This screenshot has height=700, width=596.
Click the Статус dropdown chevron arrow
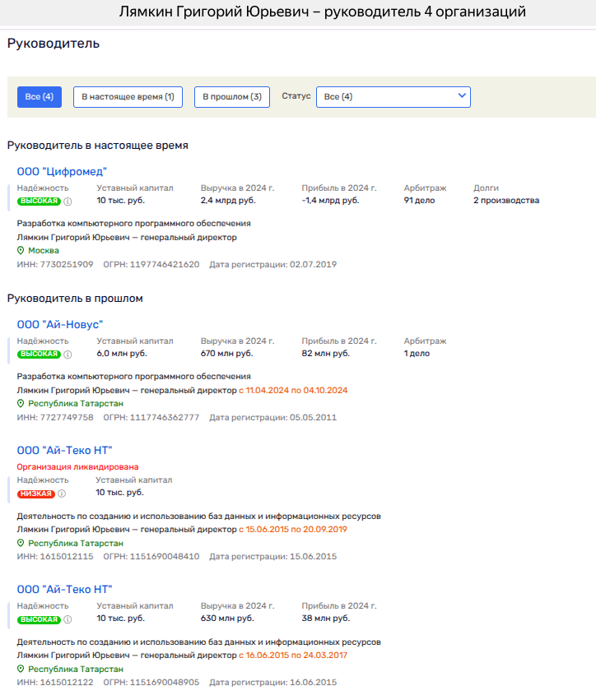461,96
